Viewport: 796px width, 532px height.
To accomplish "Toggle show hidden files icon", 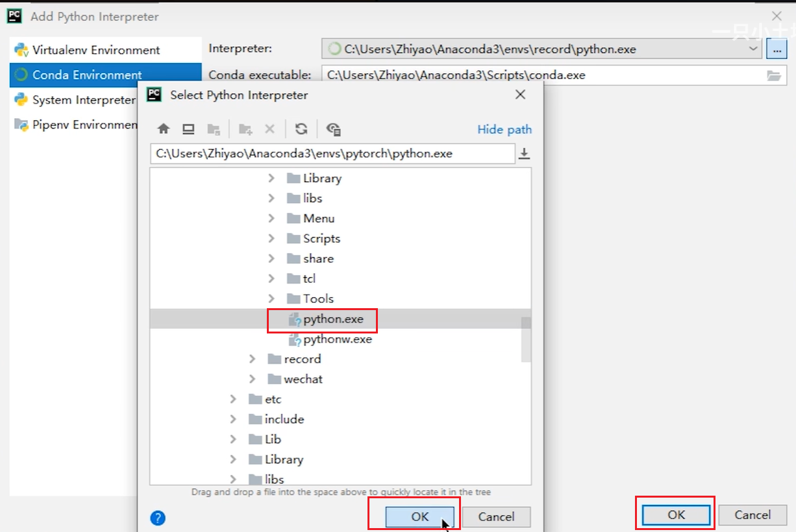I will 334,129.
